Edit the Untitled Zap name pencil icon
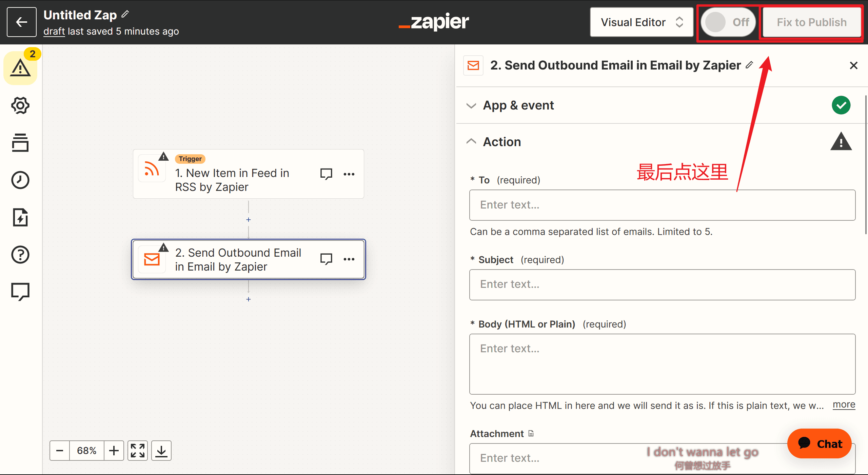The width and height of the screenshot is (868, 475). coord(125,14)
